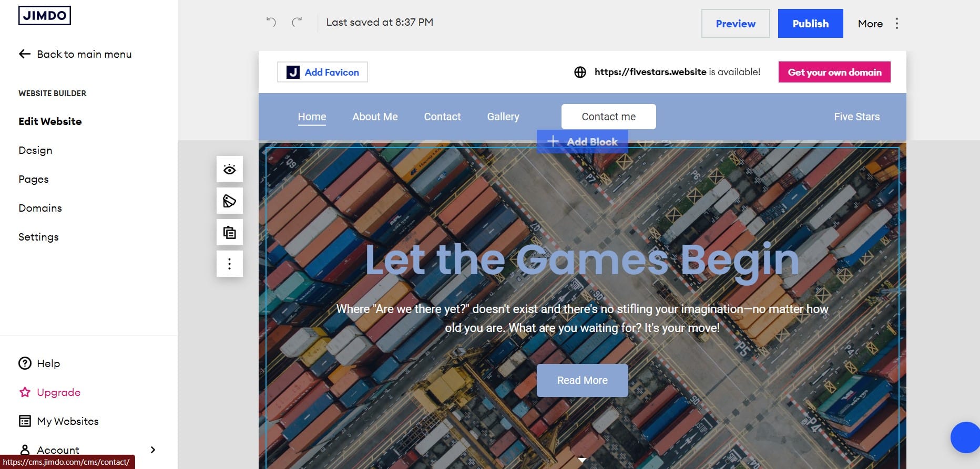This screenshot has width=980, height=469.
Task: Click the undo arrow icon
Action: (271, 22)
